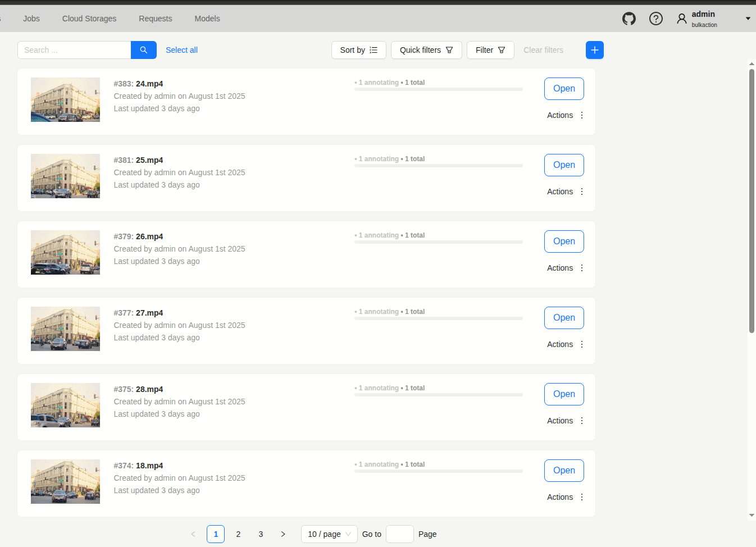Image resolution: width=756 pixels, height=547 pixels.
Task: Open the help question-mark icon
Action: [x=656, y=19]
